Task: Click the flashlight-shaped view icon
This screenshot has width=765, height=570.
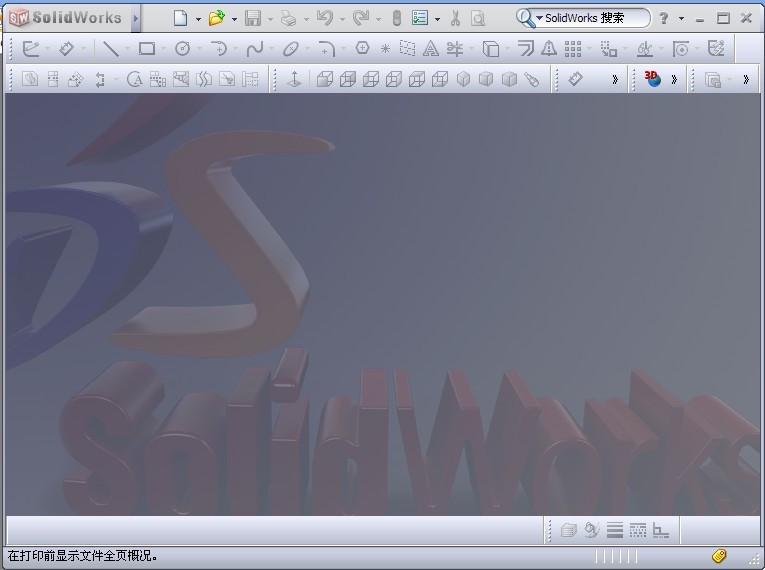Action: [x=531, y=79]
